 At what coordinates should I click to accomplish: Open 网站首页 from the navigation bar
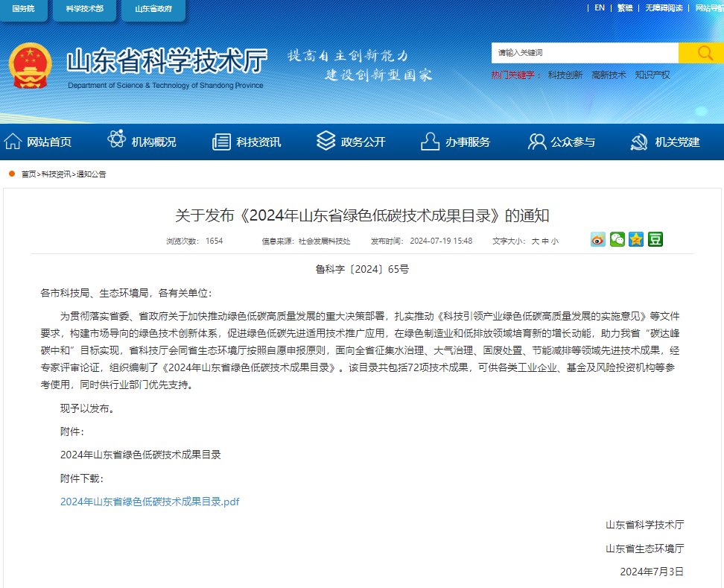point(39,142)
